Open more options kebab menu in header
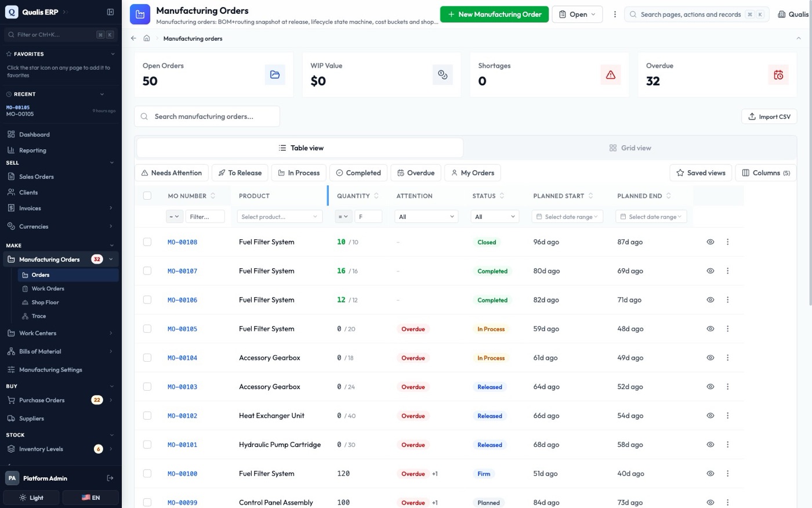This screenshot has height=508, width=812. (615, 15)
